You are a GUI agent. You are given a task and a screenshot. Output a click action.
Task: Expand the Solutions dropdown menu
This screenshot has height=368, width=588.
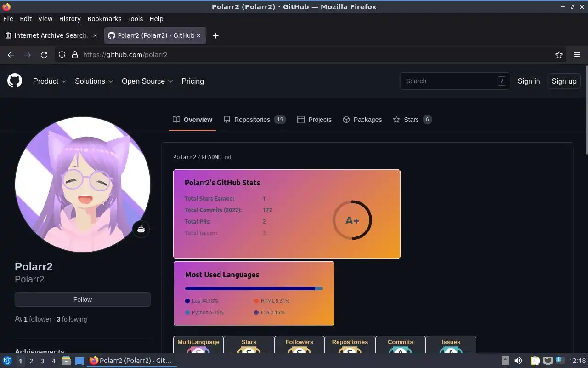tap(94, 81)
